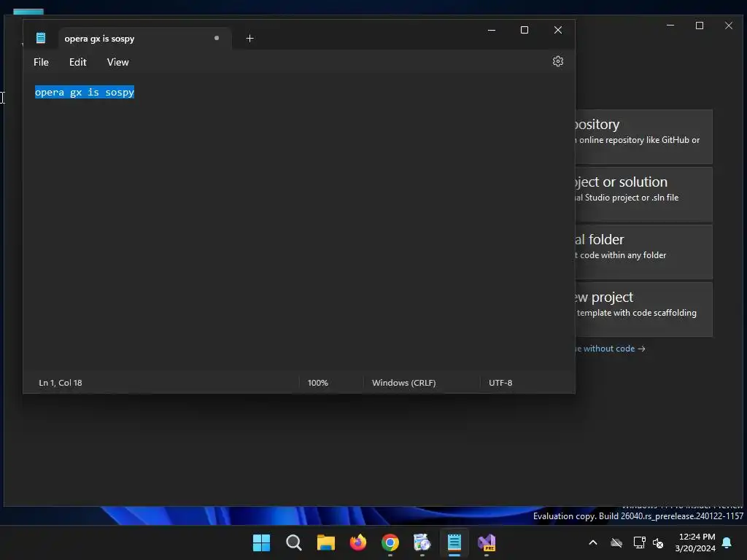Choose open a local folder card in Visual Studio
The height and width of the screenshot is (560, 747).
[x=643, y=252]
